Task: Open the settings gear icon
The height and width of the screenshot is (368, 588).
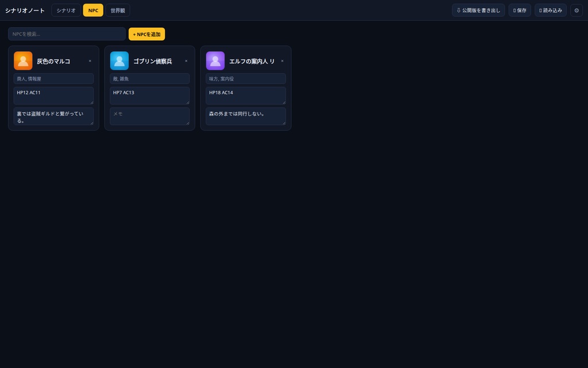Action: click(577, 10)
